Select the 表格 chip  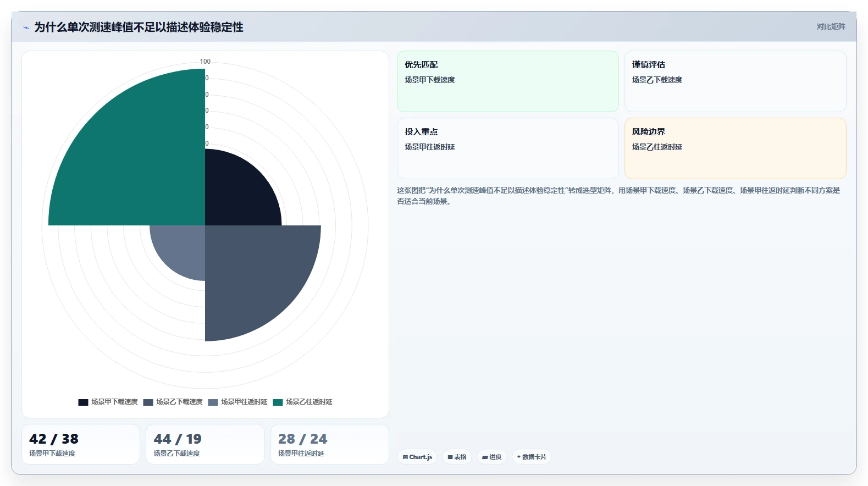[x=457, y=457]
